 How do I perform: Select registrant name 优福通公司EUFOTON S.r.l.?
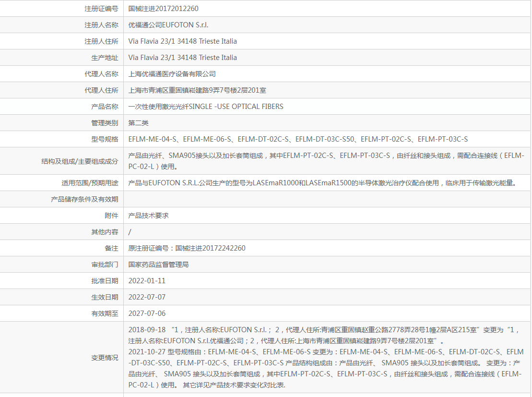168,25
